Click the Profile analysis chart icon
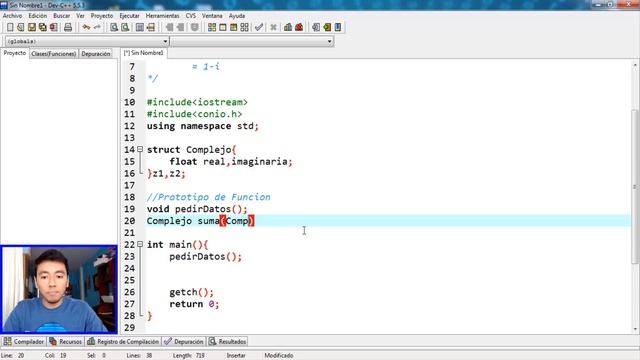 tap(288, 27)
